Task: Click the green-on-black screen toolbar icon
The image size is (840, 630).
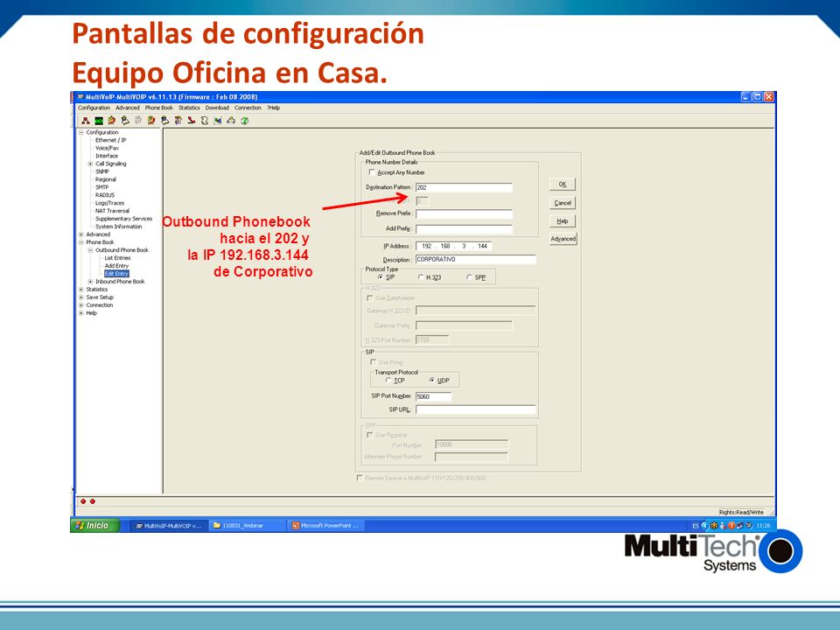Action: tap(99, 121)
